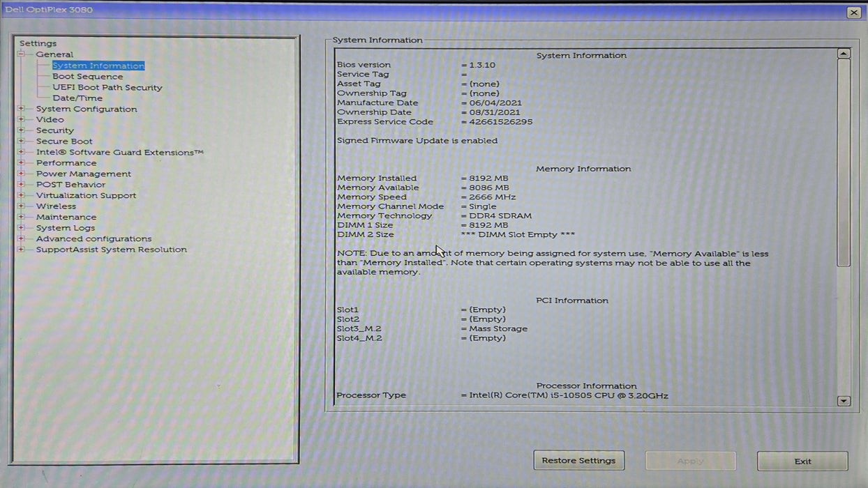Select the Power Management label
The width and height of the screenshot is (868, 488).
84,174
